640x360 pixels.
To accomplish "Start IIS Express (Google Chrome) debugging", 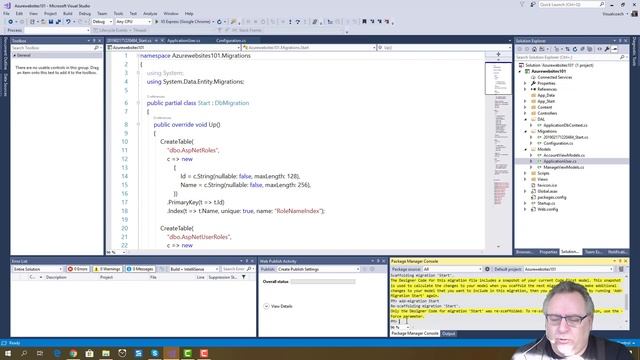I will [x=184, y=22].
